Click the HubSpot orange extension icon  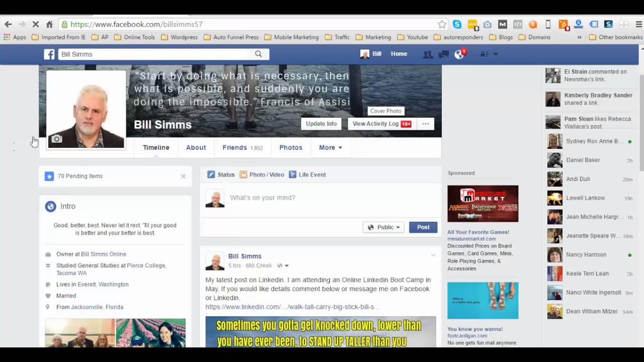(x=563, y=24)
